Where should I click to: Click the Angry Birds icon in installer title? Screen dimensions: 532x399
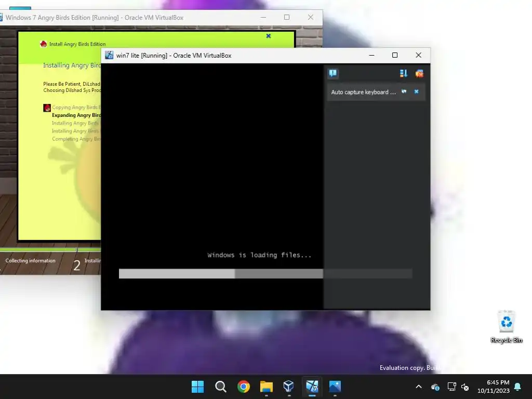(x=44, y=44)
